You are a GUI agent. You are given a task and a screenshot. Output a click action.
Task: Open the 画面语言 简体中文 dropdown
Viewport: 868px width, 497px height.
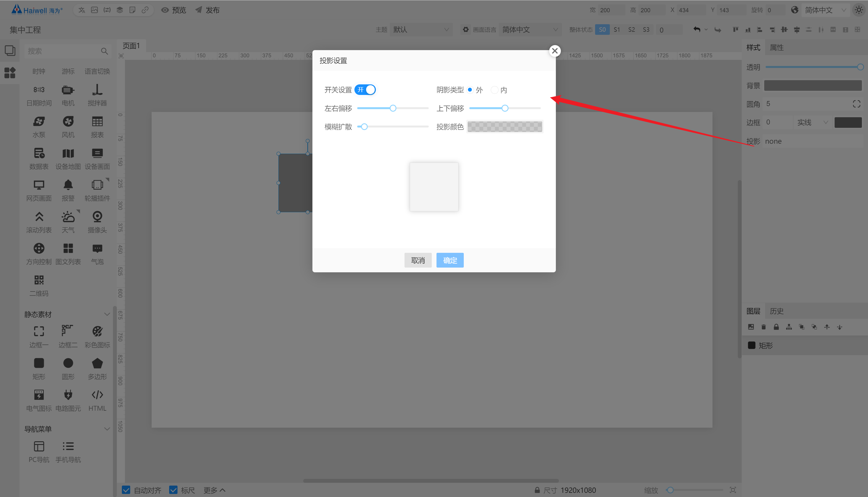click(530, 30)
